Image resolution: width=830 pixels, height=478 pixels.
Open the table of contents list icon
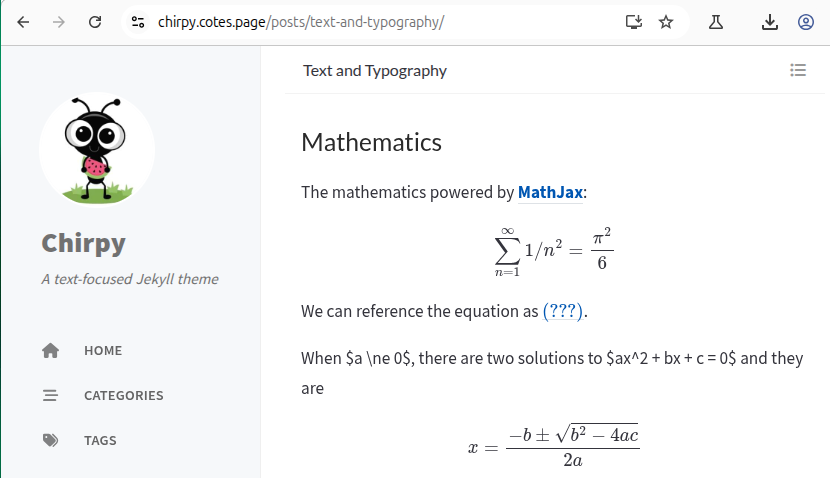[798, 70]
